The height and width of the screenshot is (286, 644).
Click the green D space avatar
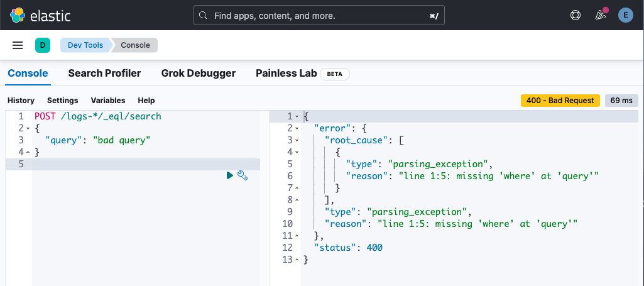42,45
